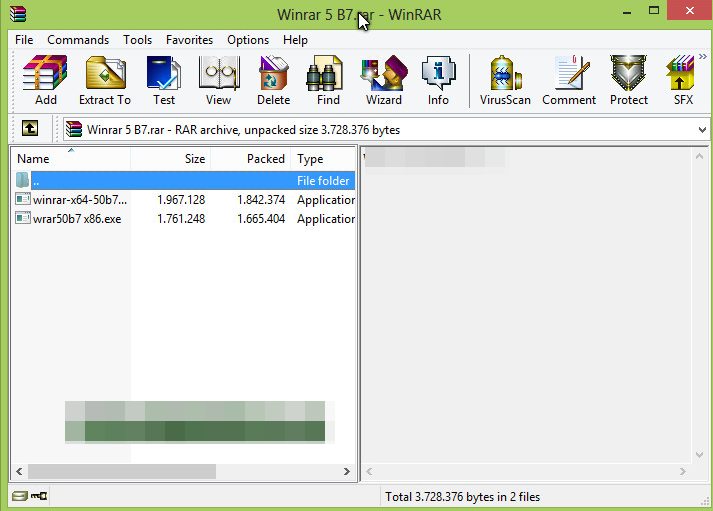This screenshot has height=511, width=713.
Task: Open the Extract To tool
Action: pos(105,80)
